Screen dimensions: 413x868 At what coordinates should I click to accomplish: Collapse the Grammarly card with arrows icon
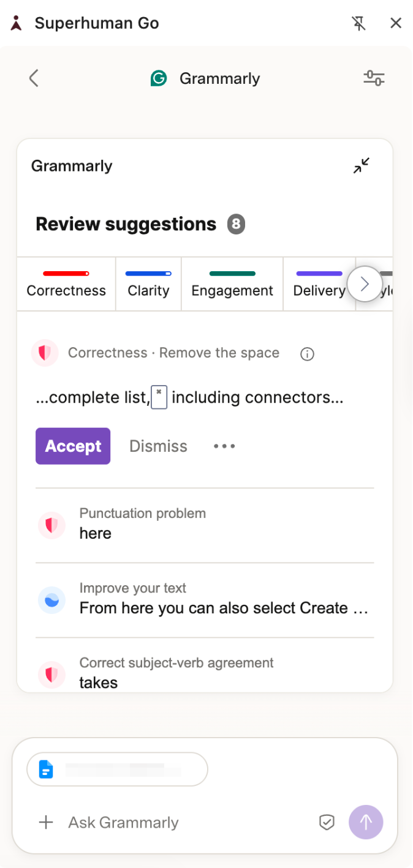coord(362,166)
